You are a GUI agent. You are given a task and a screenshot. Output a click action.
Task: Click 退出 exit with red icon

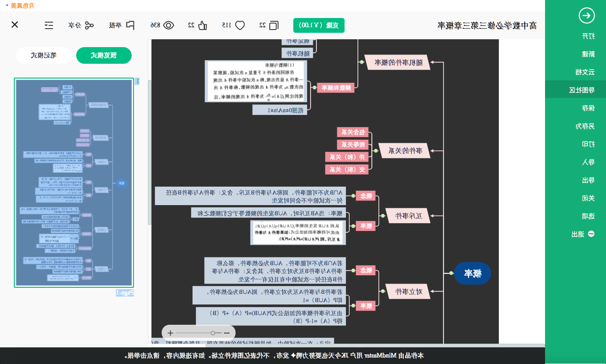[x=582, y=234]
